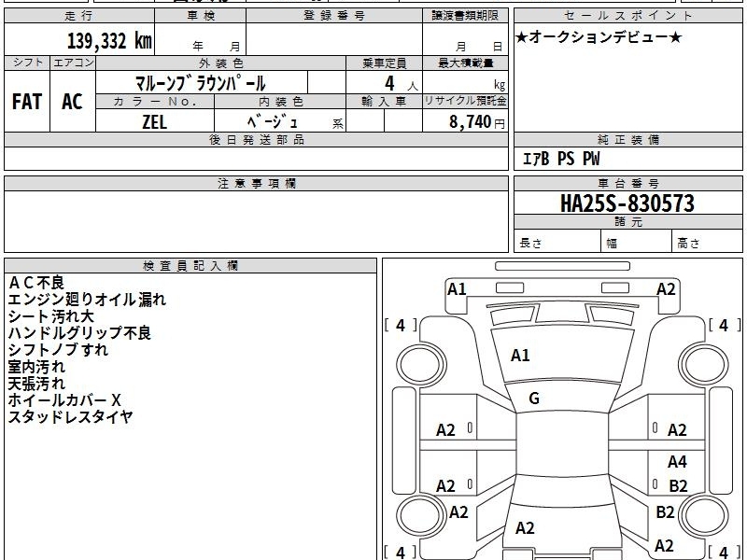Image resolution: width=747 pixels, height=560 pixels.
Task: Click the recycle deposit value 8,740円
Action: (477, 122)
